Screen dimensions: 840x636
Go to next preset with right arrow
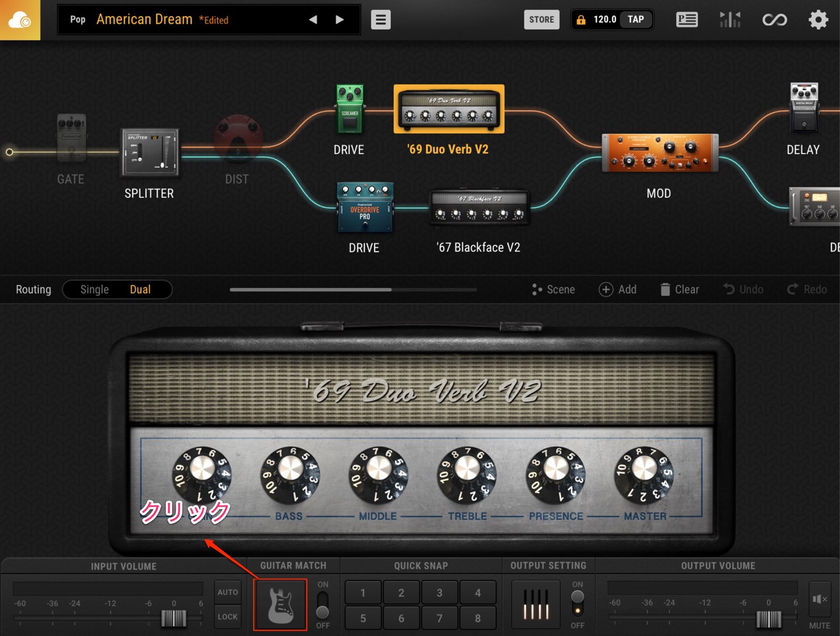339,19
